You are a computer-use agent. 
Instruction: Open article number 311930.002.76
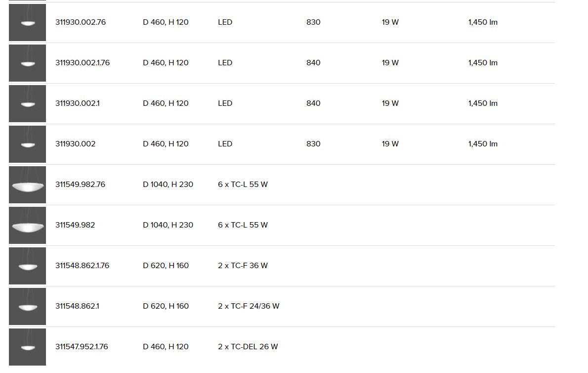click(x=81, y=22)
